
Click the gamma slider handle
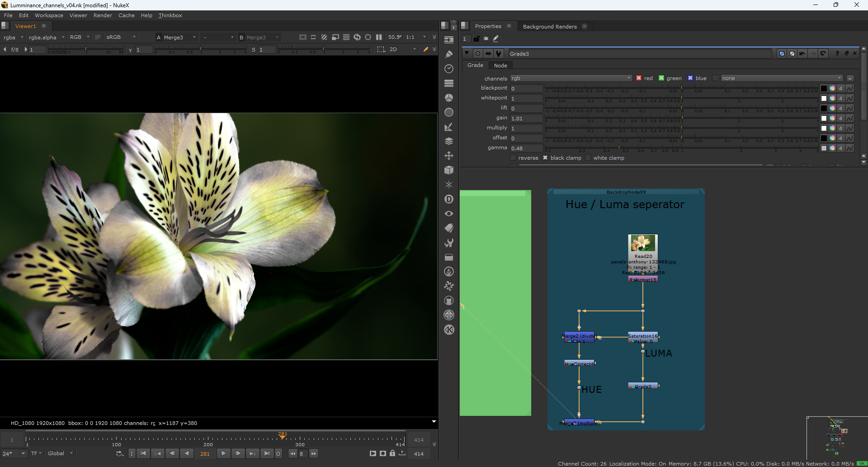(619, 148)
